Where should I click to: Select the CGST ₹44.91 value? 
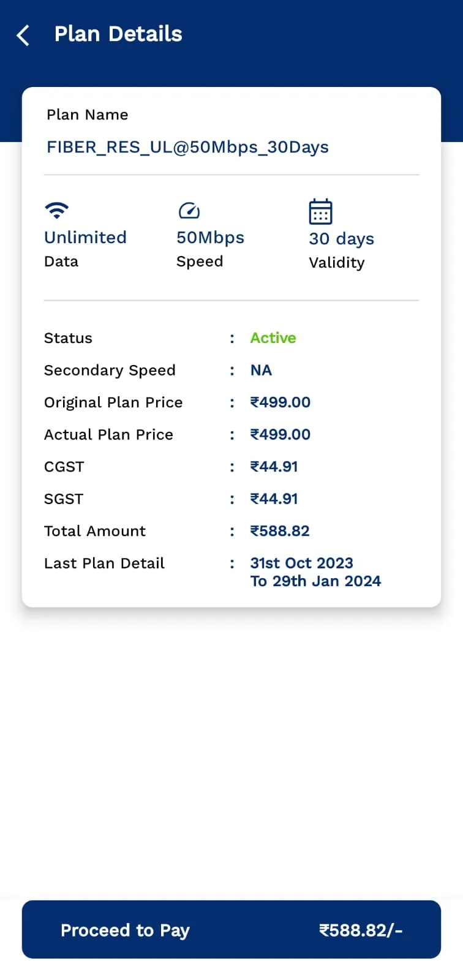(274, 467)
